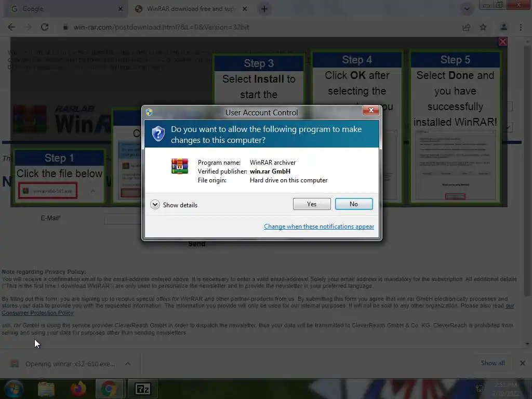Open the tab search dropdown
The height and width of the screenshot is (399, 532).
click(467, 9)
